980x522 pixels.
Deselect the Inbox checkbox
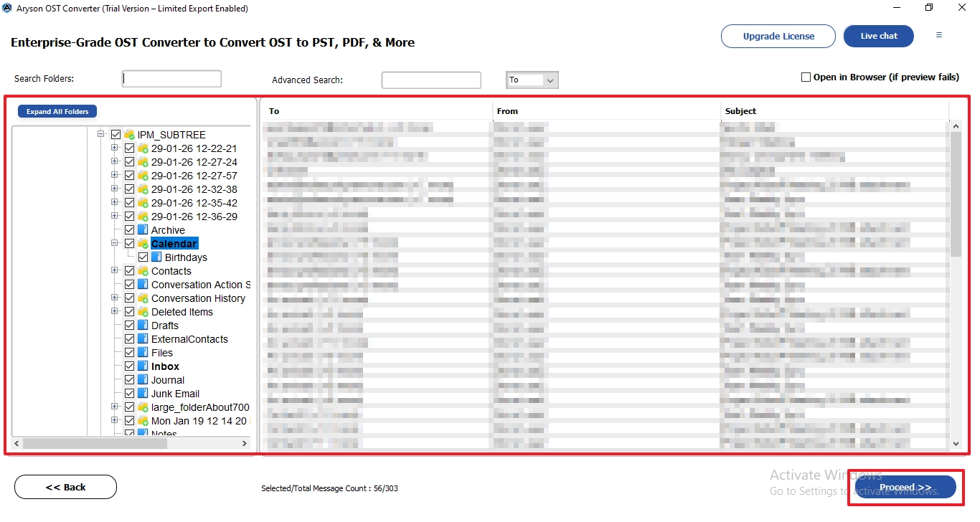coord(129,366)
